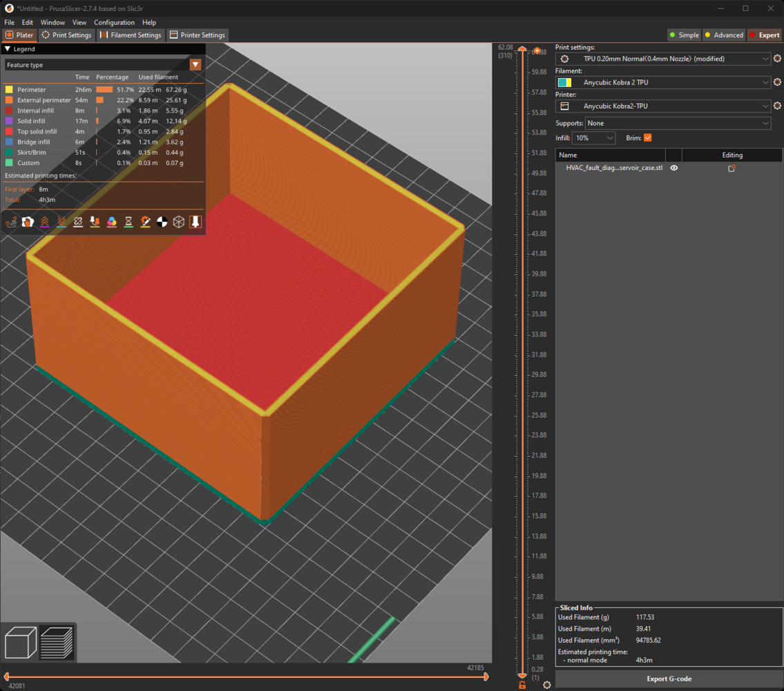
Task: Uncheck the Brim checkbox
Action: coord(647,138)
